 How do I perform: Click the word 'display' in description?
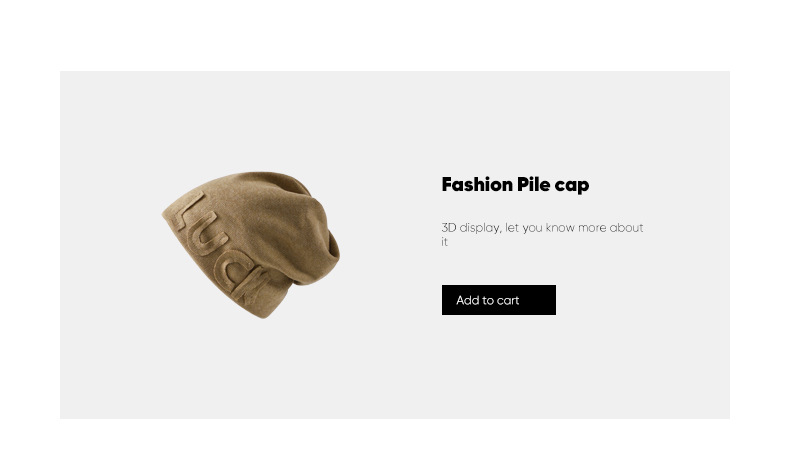click(480, 228)
